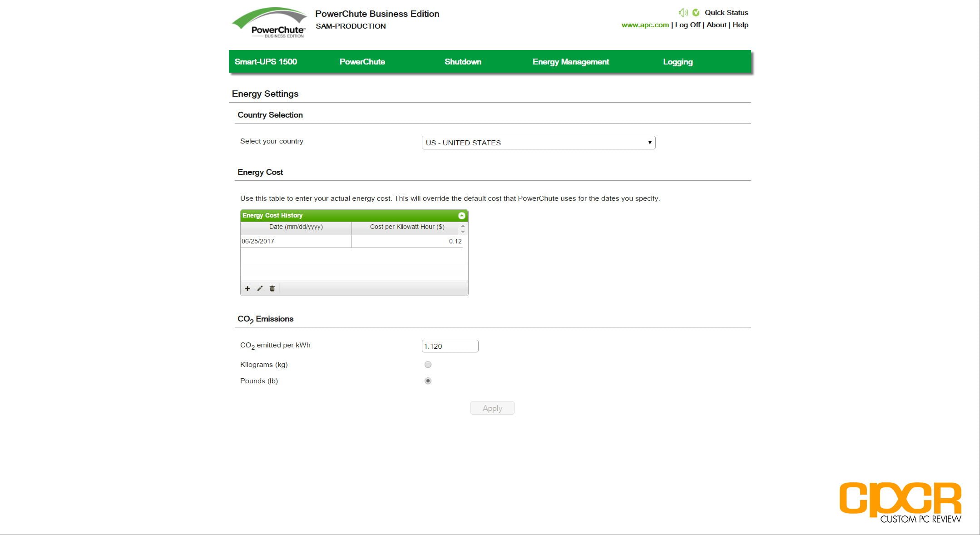This screenshot has width=980, height=535.
Task: Click the Energy Cost History title bar
Action: click(354, 215)
